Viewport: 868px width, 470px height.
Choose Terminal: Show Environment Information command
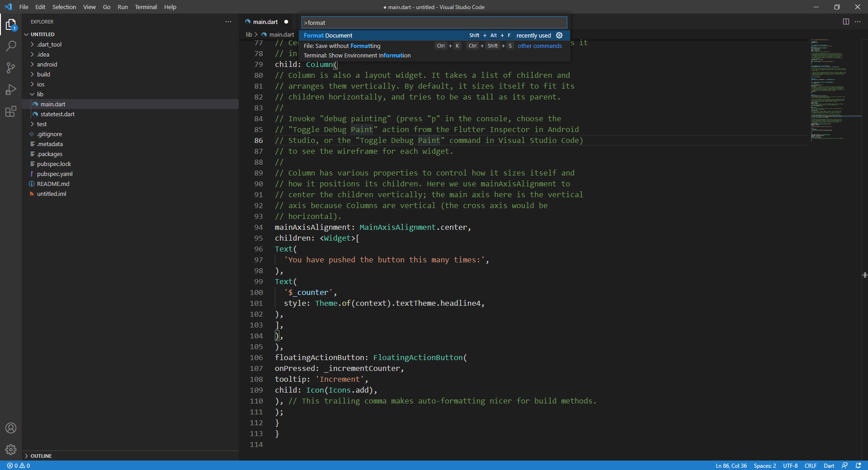(434, 56)
